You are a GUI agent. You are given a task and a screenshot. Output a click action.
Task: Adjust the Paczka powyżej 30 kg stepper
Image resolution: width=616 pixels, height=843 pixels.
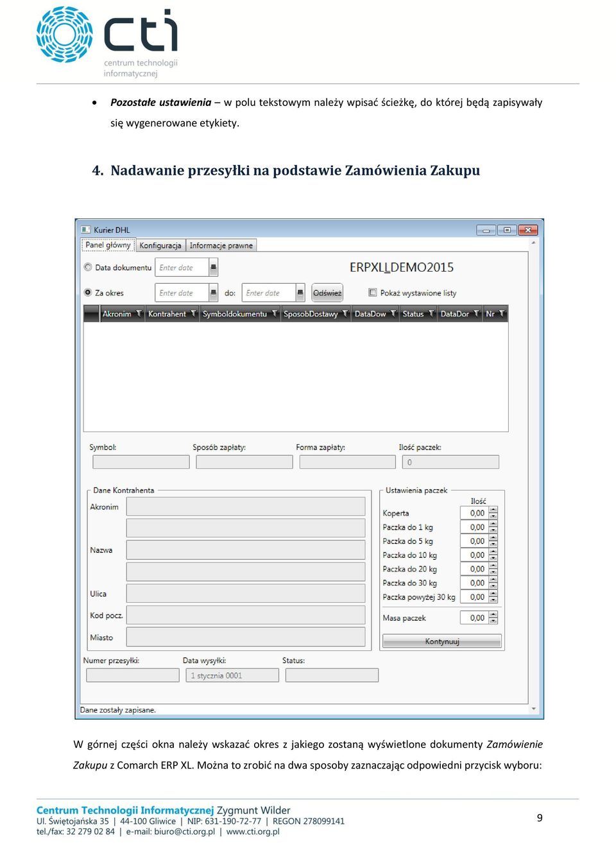click(x=493, y=597)
